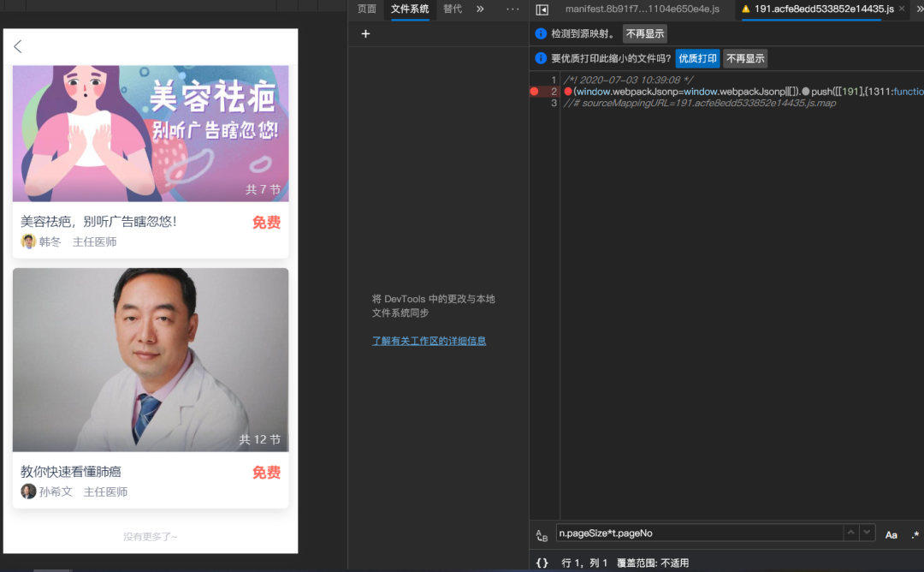Jump to the next search match arrow
This screenshot has height=572, width=924.
pyautogui.click(x=867, y=533)
